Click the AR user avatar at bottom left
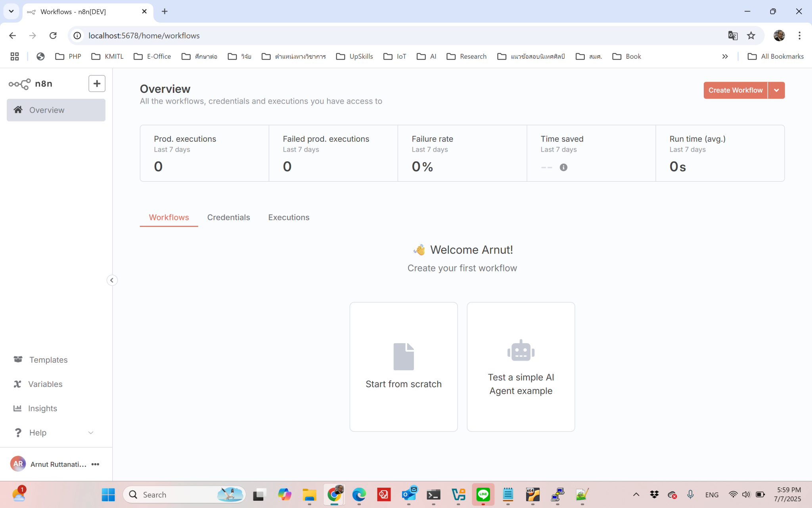The height and width of the screenshot is (508, 812). pos(18,464)
